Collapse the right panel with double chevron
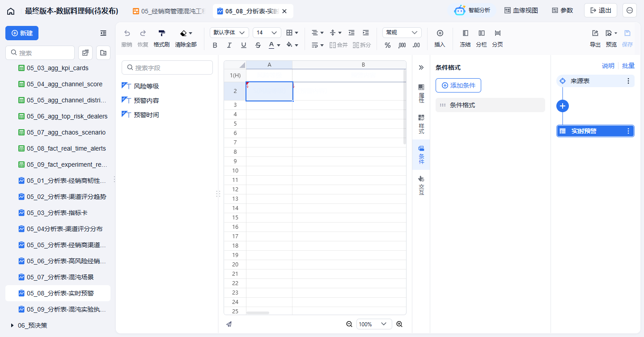The image size is (644, 337). pos(421,67)
